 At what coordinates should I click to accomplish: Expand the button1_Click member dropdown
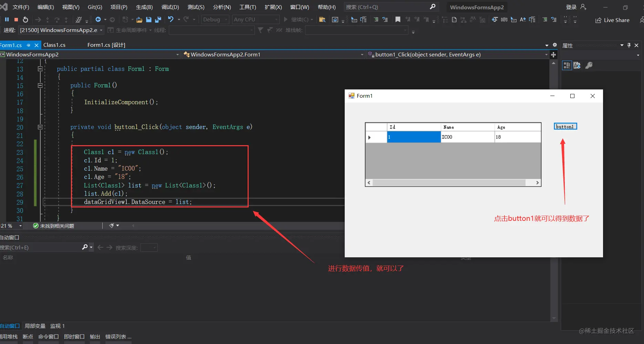(x=546, y=54)
